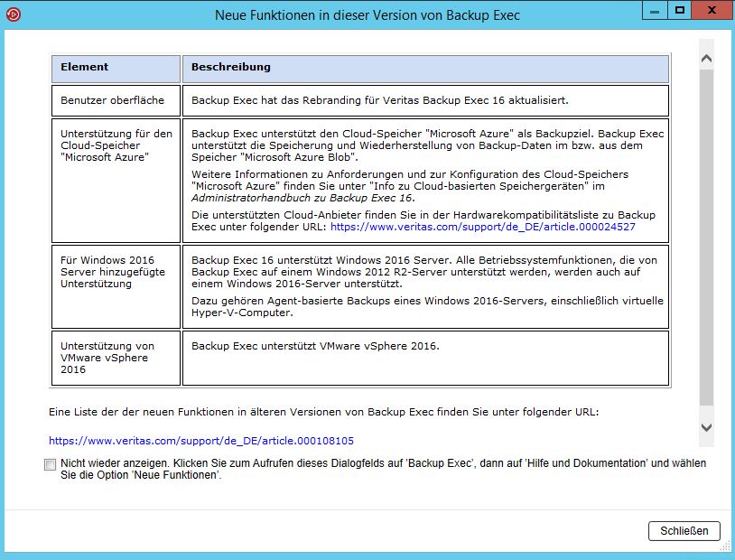Select 'Unterstützung für den Cloud-Speicher' cell

pos(116,181)
